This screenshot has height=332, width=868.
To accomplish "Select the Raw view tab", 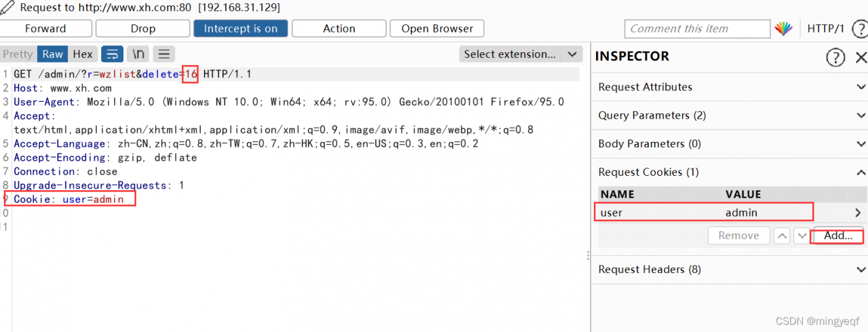I will click(52, 54).
